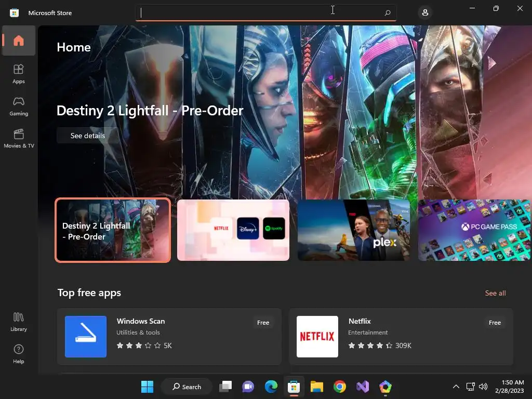The image size is (532, 399).
Task: Open Movies & TV in the sidebar
Action: click(19, 138)
